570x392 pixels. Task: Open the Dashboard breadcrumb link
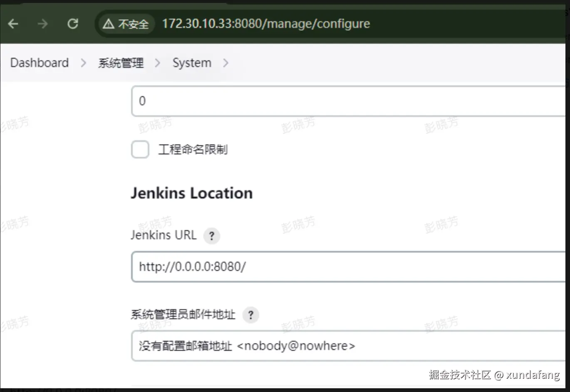click(x=40, y=63)
